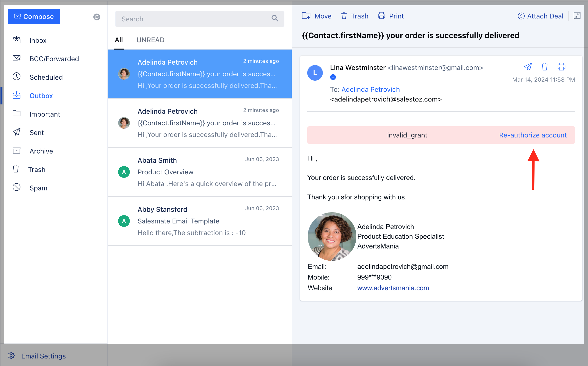Click the search magnifier icon
This screenshot has width=588, height=366.
click(x=275, y=18)
